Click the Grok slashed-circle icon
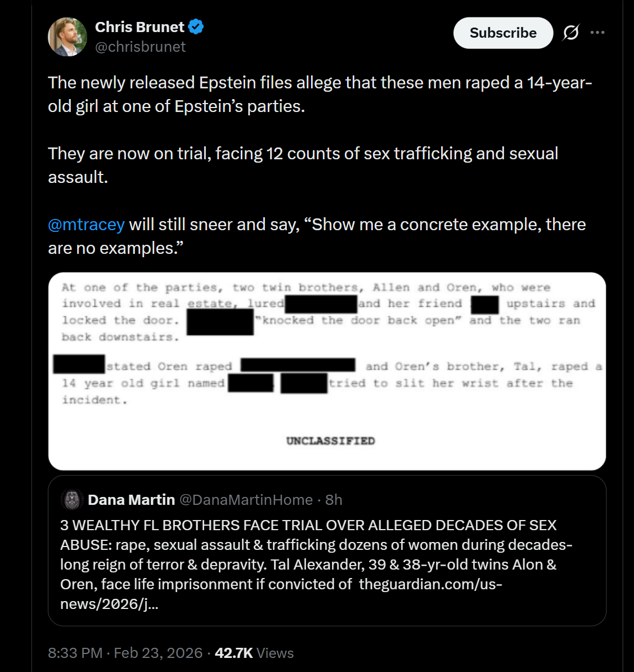This screenshot has width=634, height=672. click(570, 33)
